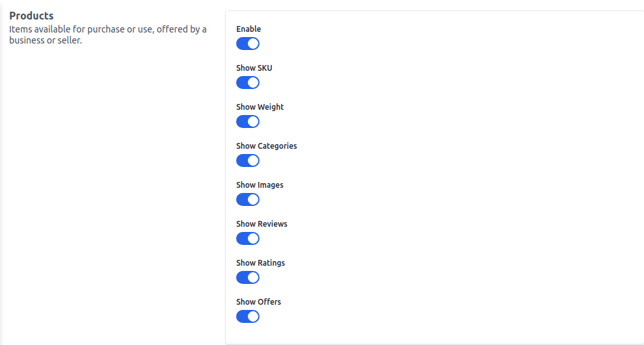Image resolution: width=644 pixels, height=345 pixels.
Task: Select the "Show Reviews" label text
Action: pyautogui.click(x=262, y=224)
